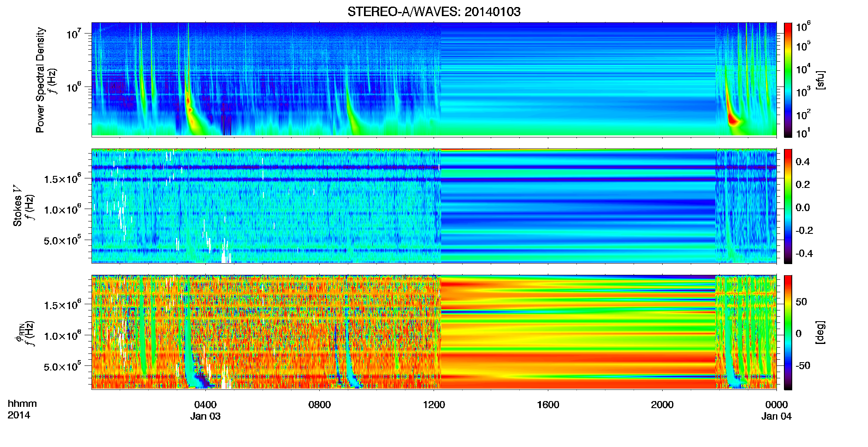Click the [sfu] unit label
Screen dimensions: 868x447
click(x=821, y=80)
